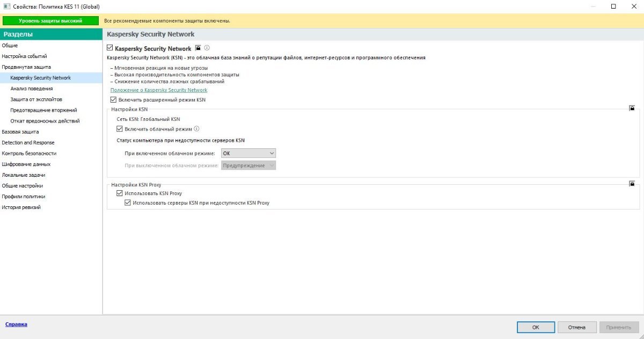Click the Отмена button
This screenshot has width=644, height=339.
pyautogui.click(x=577, y=327)
